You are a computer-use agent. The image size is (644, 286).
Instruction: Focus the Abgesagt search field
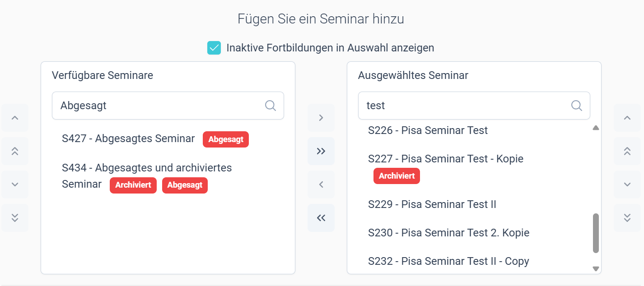click(168, 106)
